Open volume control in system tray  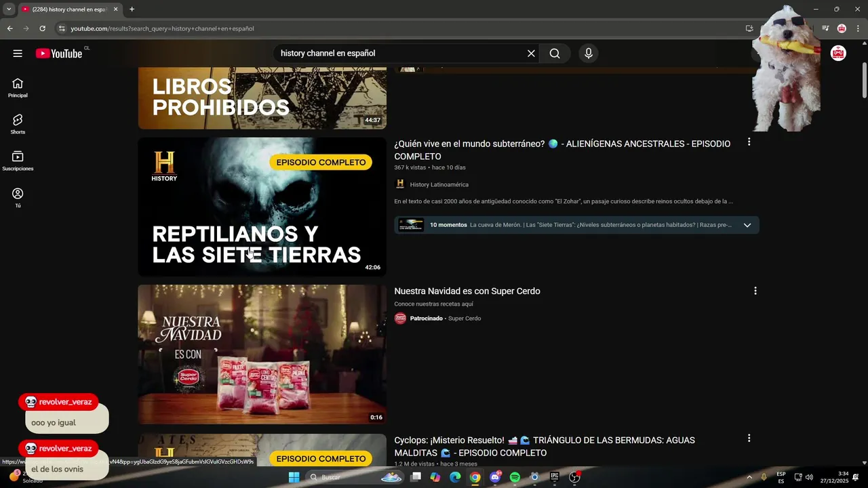click(809, 477)
